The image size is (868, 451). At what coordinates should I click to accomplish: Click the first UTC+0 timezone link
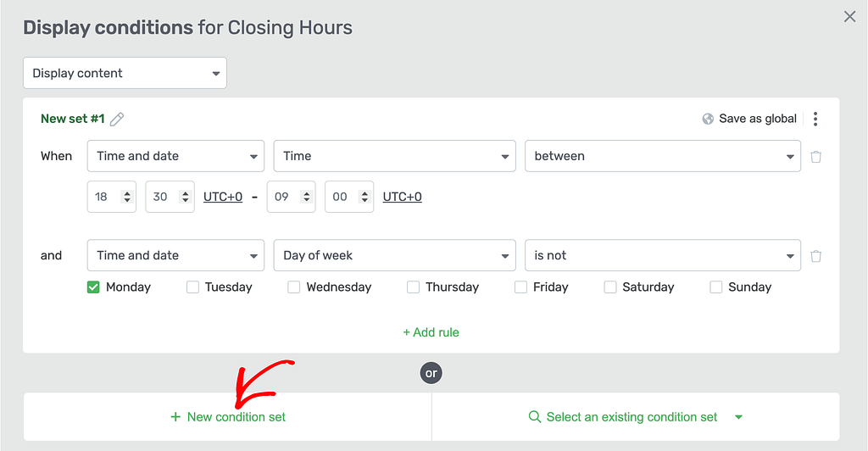(x=223, y=197)
